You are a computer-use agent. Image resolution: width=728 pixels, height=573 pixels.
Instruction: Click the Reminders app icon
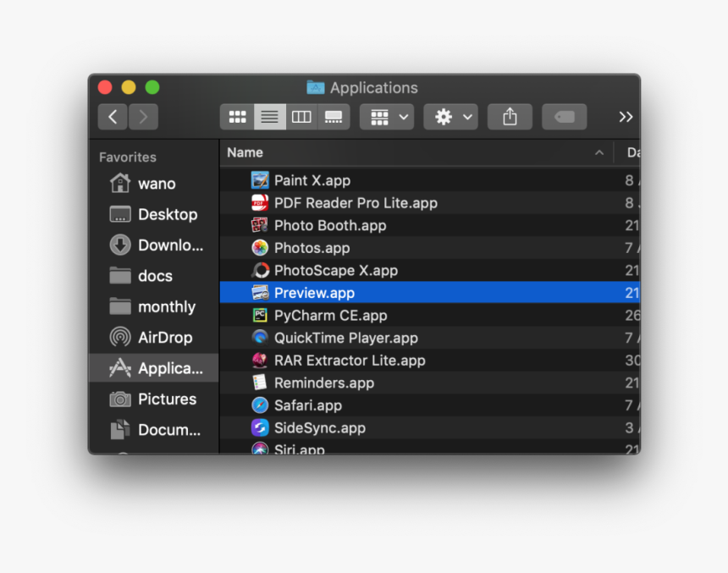(260, 383)
